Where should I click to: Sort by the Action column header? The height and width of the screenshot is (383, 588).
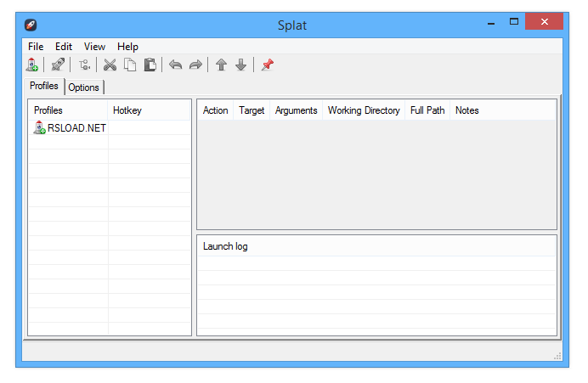click(x=215, y=110)
